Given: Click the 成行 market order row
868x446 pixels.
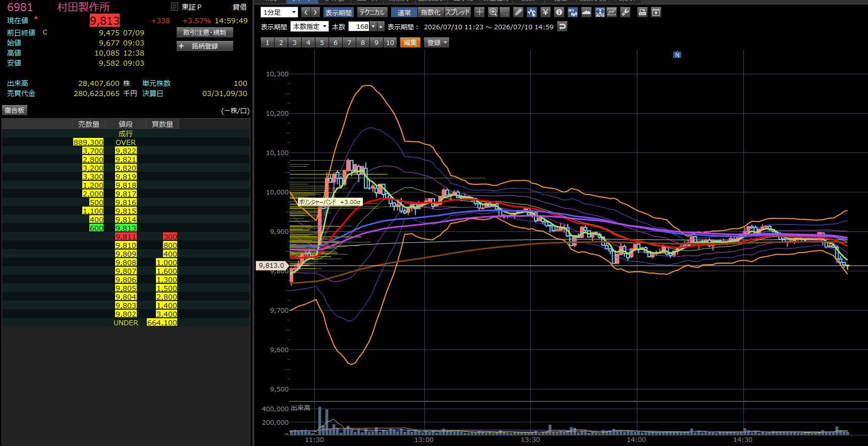Looking at the screenshot, I should click(x=126, y=133).
